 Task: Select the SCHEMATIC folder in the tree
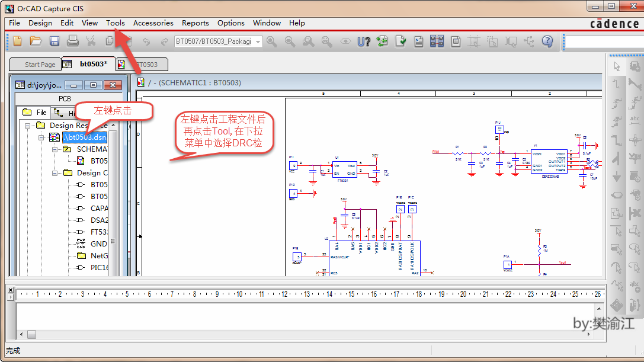click(x=92, y=149)
